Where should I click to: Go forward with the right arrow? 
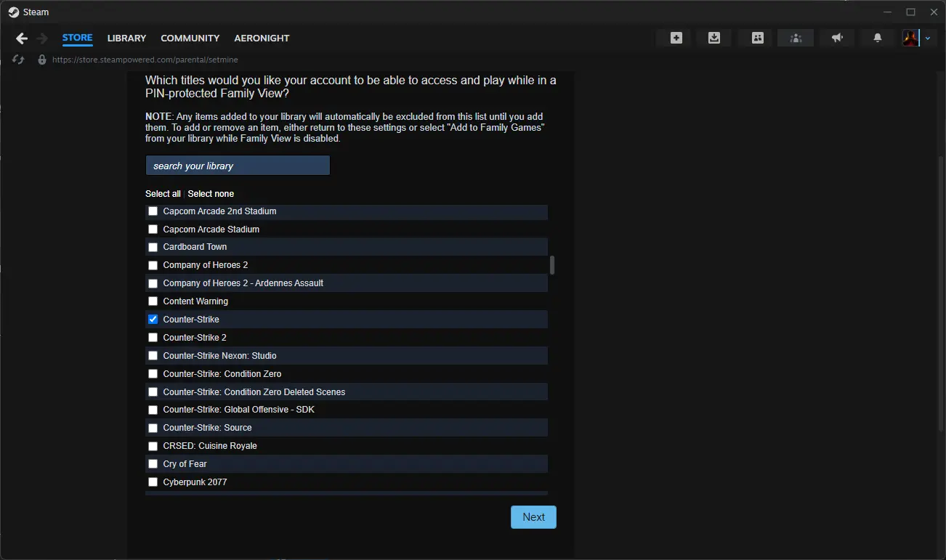[x=42, y=38]
